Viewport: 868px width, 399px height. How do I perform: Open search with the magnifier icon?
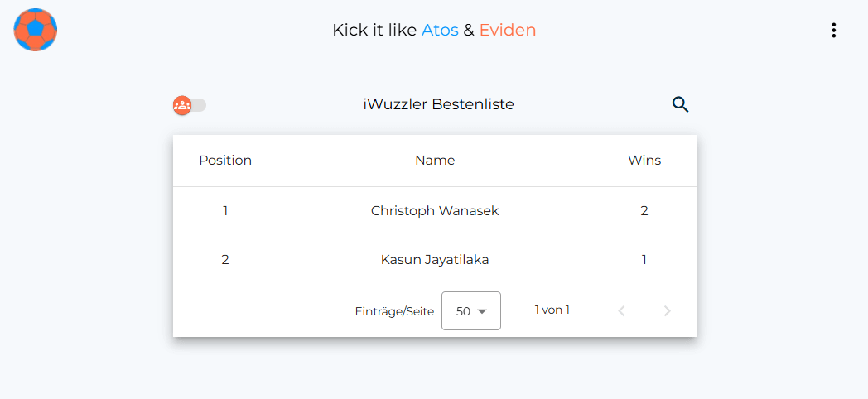click(680, 104)
